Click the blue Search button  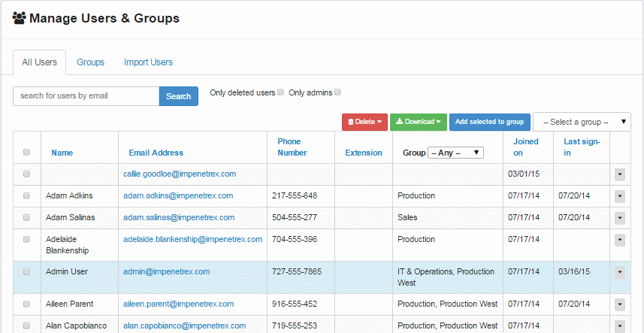coord(179,96)
